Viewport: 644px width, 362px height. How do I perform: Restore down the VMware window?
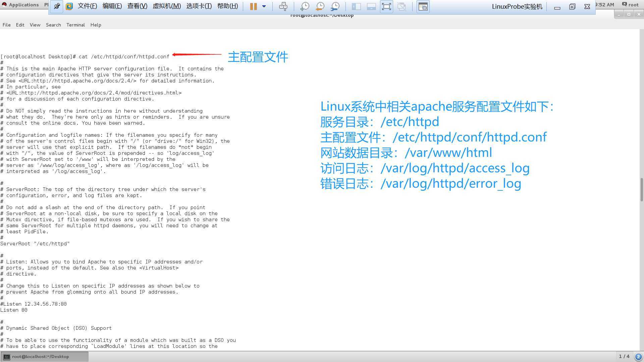pos(572,7)
